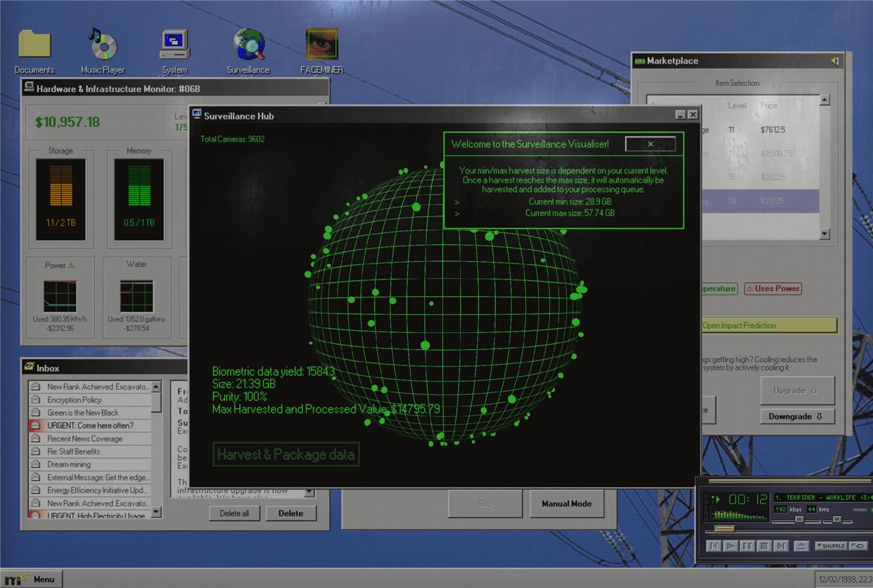
Task: Open the Menu on the taskbar
Action: [31, 579]
